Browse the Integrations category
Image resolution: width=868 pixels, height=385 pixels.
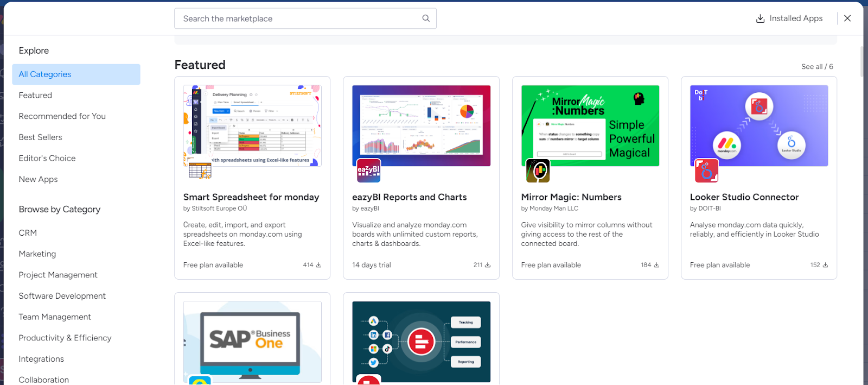pos(41,359)
